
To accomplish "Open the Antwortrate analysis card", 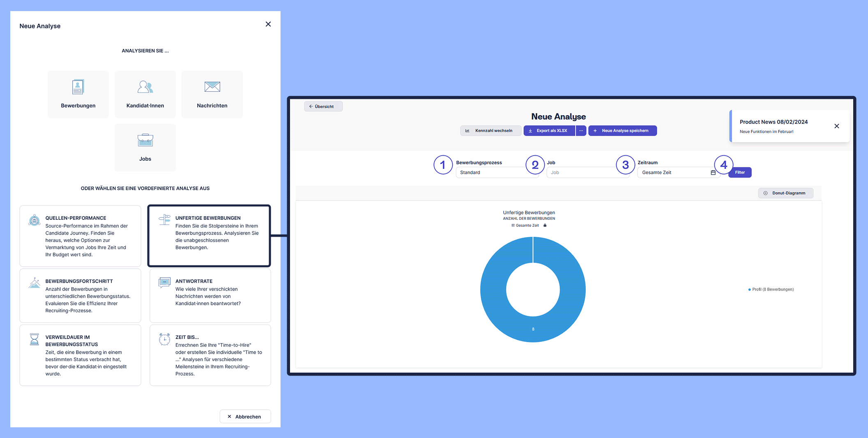I will [x=210, y=295].
